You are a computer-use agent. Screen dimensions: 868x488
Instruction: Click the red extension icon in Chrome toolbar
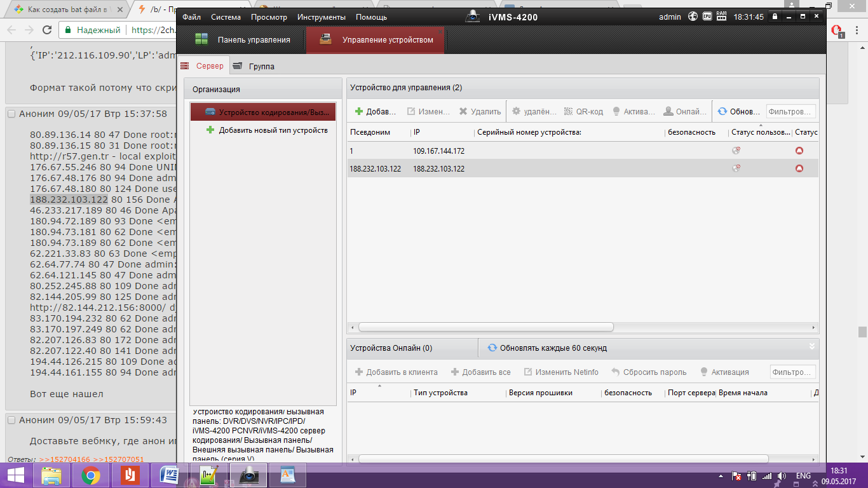pyautogui.click(x=837, y=30)
